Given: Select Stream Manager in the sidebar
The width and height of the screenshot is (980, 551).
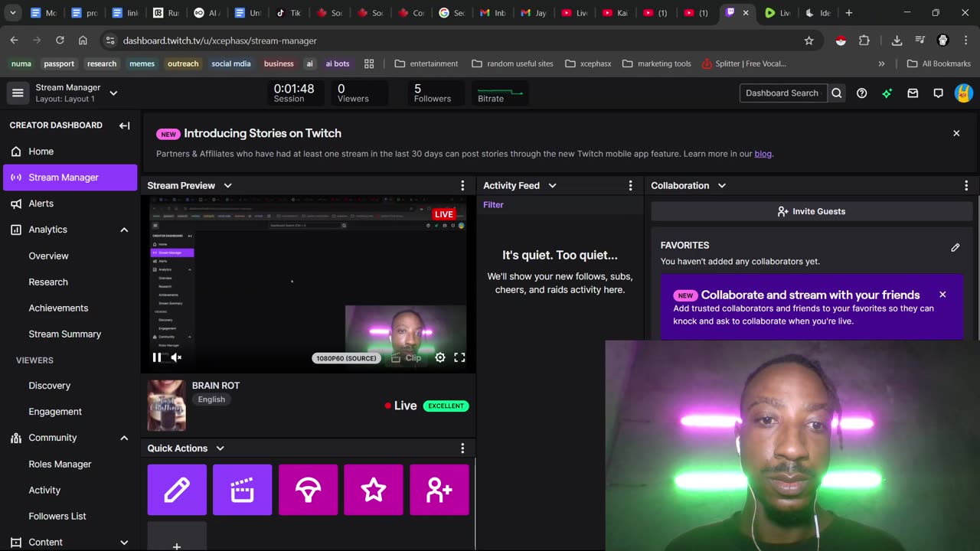Looking at the screenshot, I should click(x=70, y=178).
